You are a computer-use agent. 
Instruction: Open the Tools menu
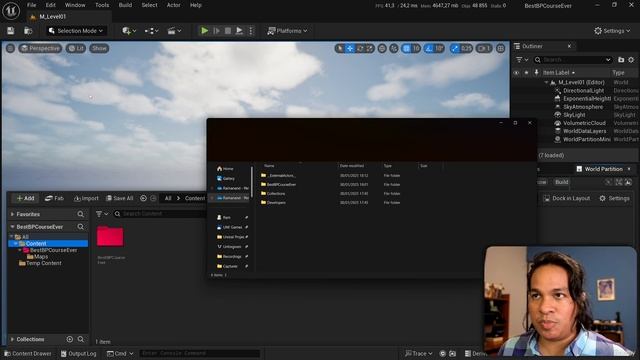[x=102, y=5]
